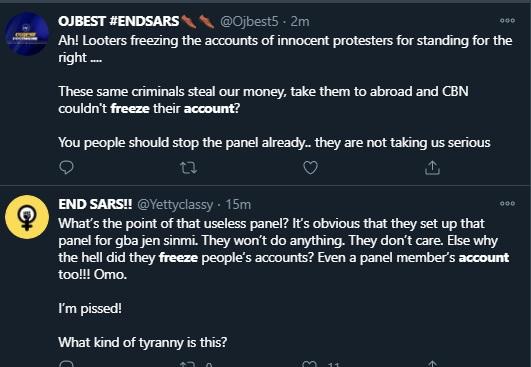Open OJBEST #ENDSARS profile picture
Screen dimensions: 531x367
pos(27,34)
